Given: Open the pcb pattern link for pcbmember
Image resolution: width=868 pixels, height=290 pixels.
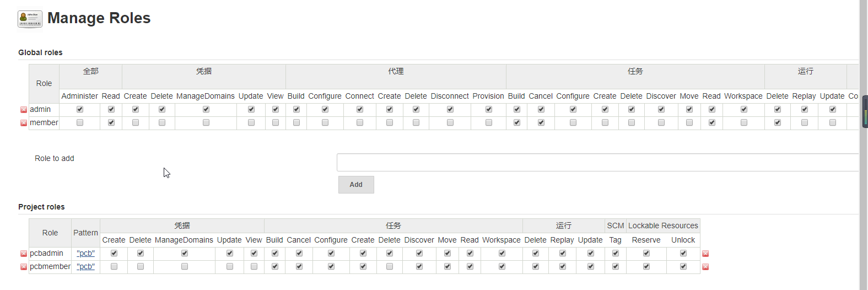Looking at the screenshot, I should (x=86, y=266).
